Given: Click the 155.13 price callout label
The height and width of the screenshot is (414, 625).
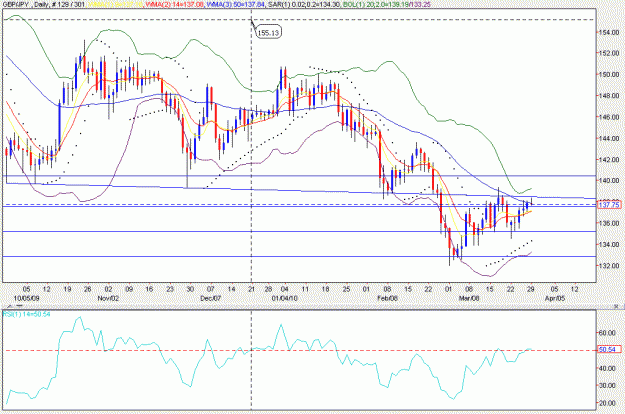Looking at the screenshot, I should 268,32.
